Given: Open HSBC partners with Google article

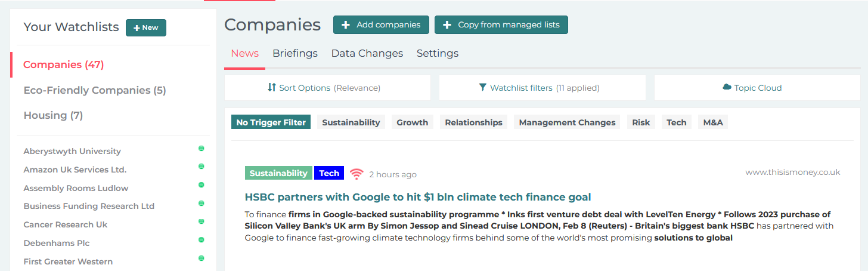Looking at the screenshot, I should click(418, 197).
